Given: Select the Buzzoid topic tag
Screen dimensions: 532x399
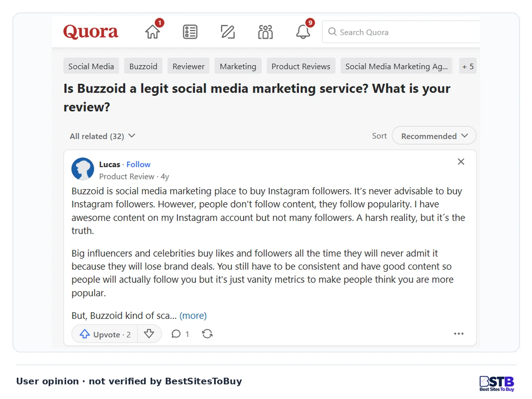Looking at the screenshot, I should pyautogui.click(x=143, y=66).
